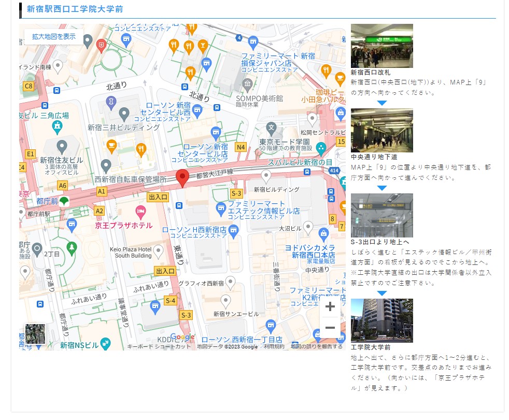Switch to satellite view thumbnail
The height and width of the screenshot is (420, 509).
tap(35, 334)
